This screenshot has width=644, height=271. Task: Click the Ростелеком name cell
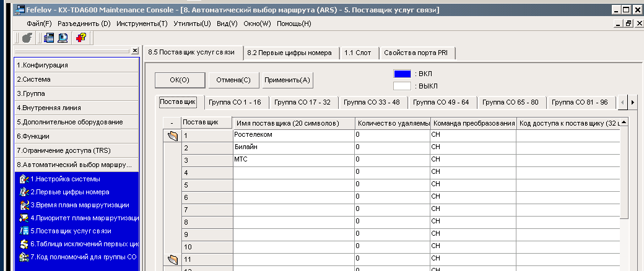click(294, 136)
